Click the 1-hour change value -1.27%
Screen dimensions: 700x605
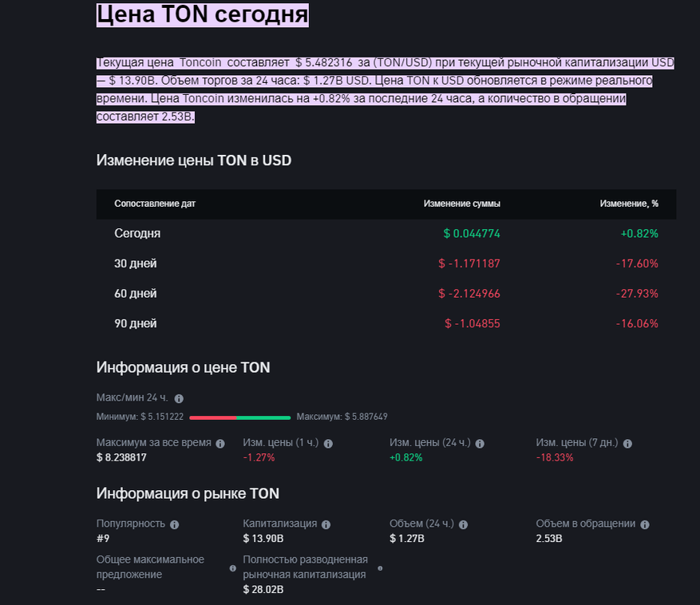coord(259,457)
